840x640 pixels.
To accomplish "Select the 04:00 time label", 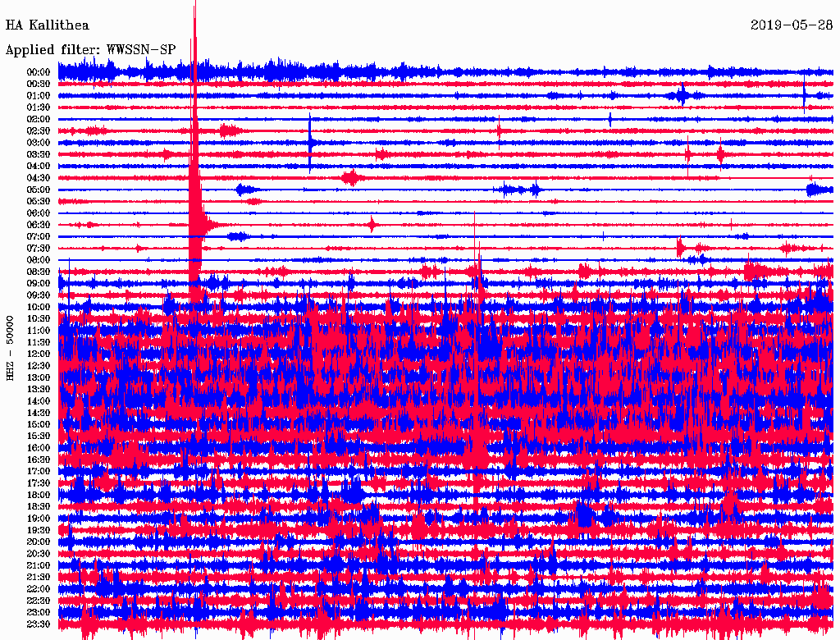I will coord(39,167).
